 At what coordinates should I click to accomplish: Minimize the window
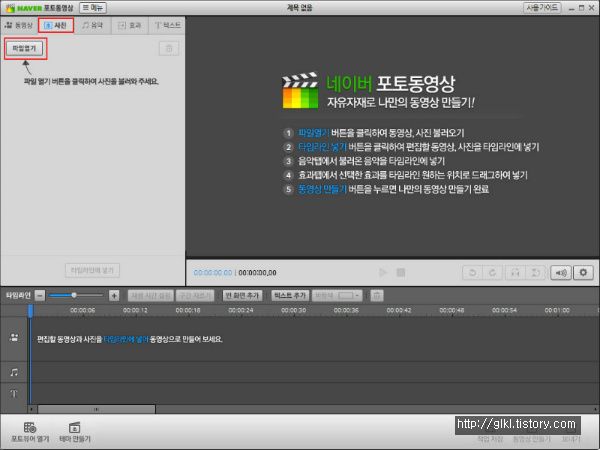click(572, 8)
